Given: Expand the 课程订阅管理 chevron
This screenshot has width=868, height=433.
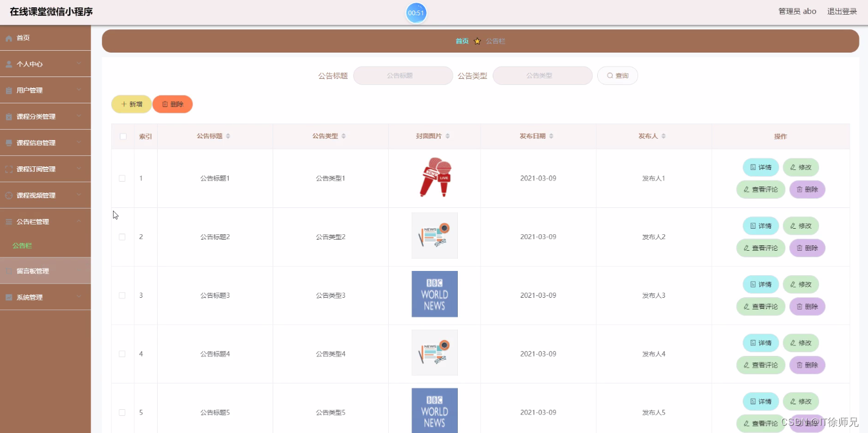Looking at the screenshot, I should point(79,169).
